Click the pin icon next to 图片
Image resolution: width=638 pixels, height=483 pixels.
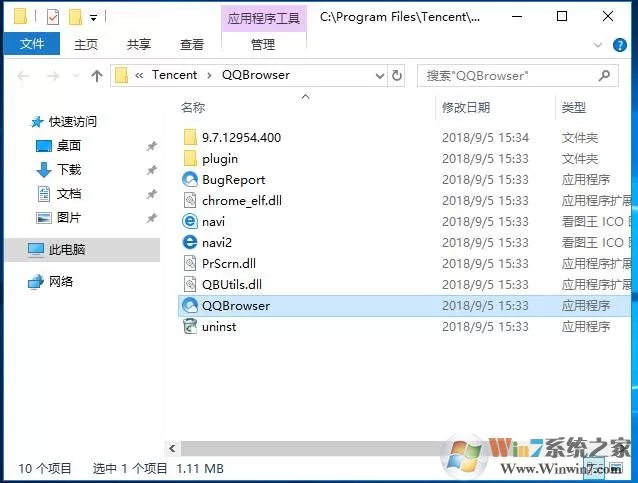[151, 219]
